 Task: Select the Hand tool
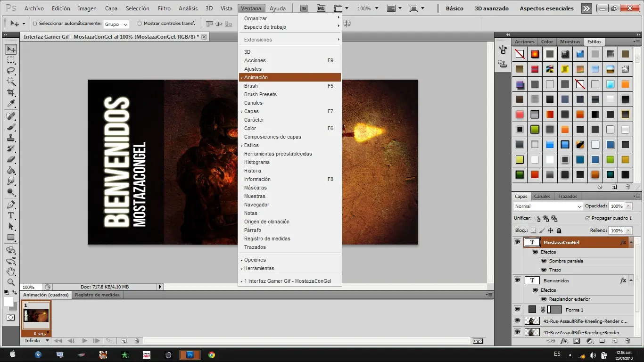11,271
